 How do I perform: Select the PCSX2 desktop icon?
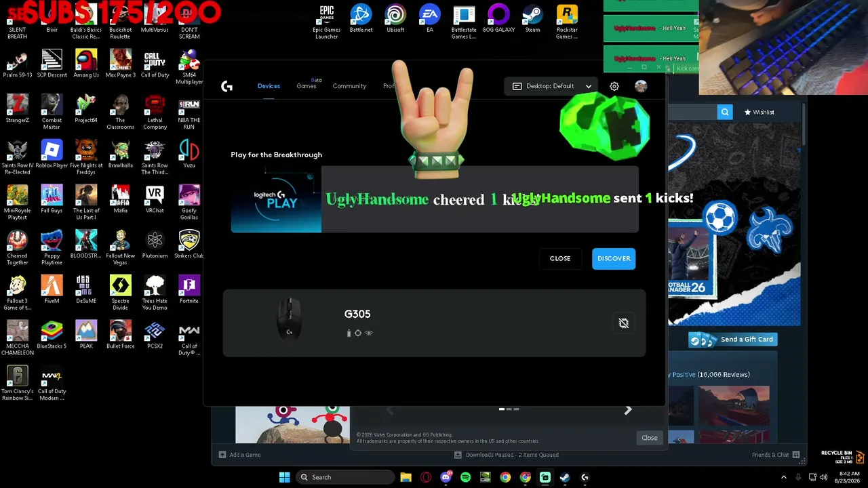click(x=155, y=335)
